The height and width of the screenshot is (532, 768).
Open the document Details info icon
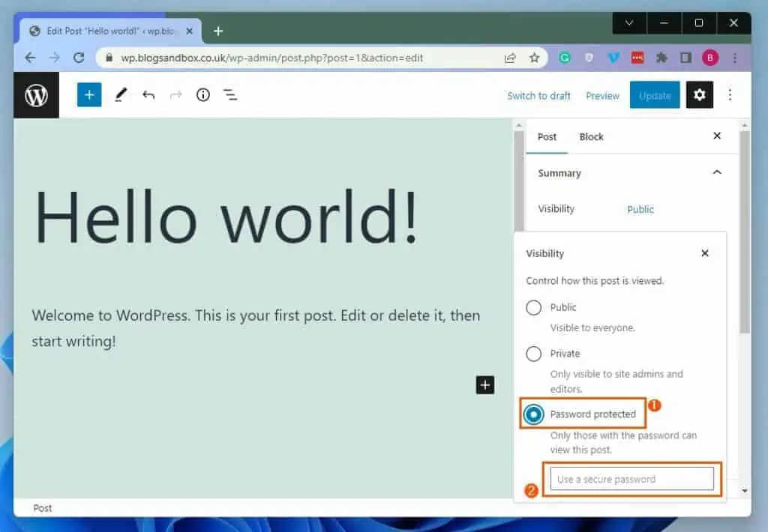[x=203, y=94]
